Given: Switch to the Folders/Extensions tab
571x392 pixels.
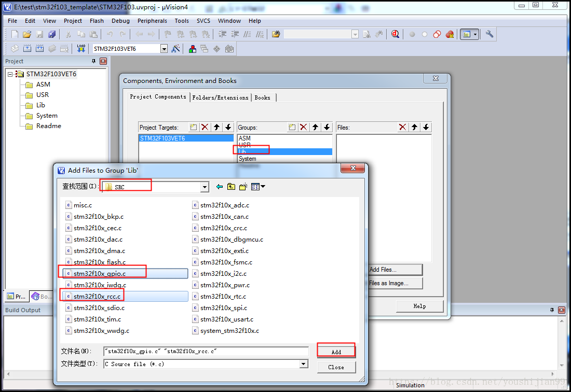Looking at the screenshot, I should coord(220,97).
